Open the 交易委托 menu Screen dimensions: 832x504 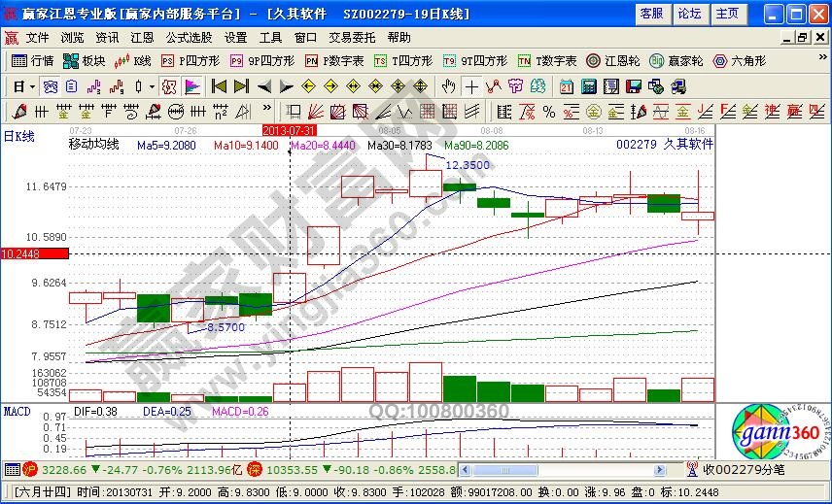352,38
